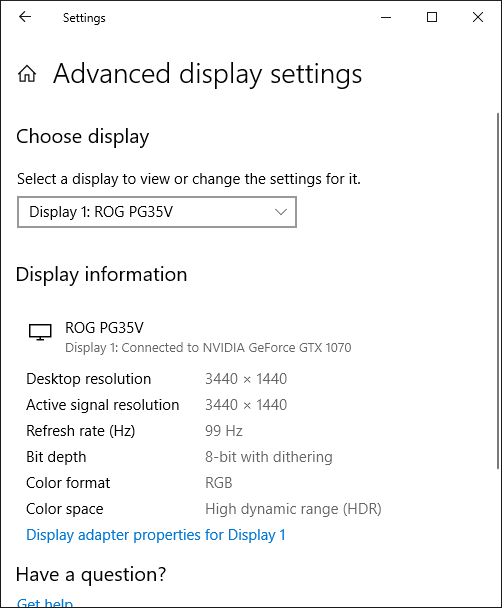Click the ROG PG35V monitor icon

(40, 332)
